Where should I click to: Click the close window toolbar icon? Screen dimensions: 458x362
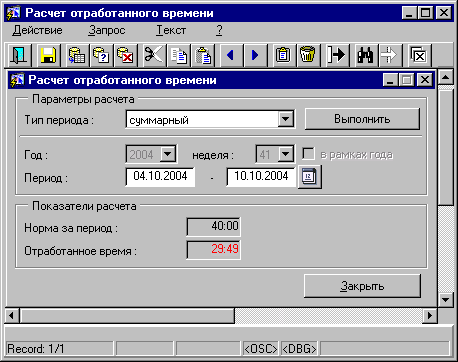[x=419, y=55]
